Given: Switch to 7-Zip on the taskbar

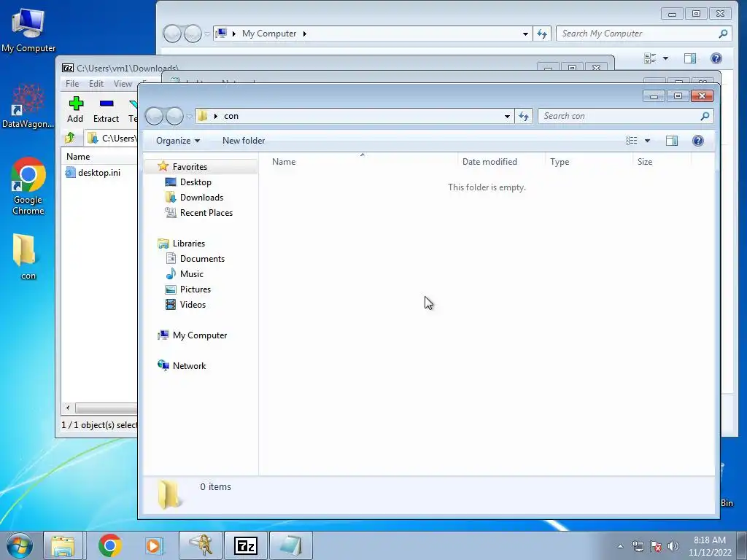Looking at the screenshot, I should click(x=246, y=545).
